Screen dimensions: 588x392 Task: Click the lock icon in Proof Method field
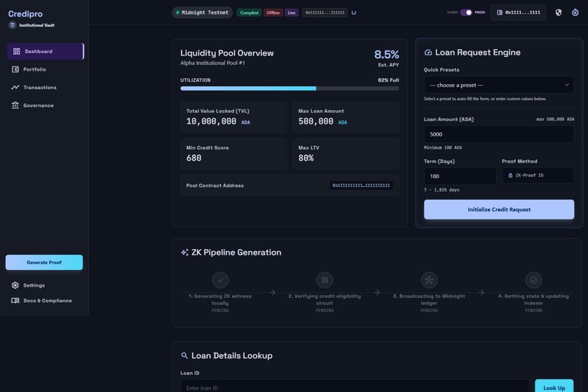tap(511, 175)
